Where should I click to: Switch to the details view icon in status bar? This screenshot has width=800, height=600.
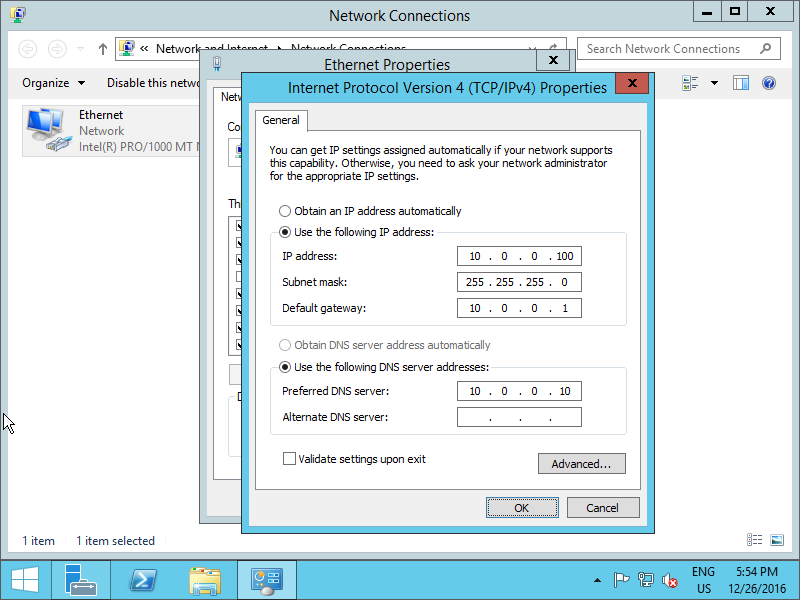(x=756, y=541)
